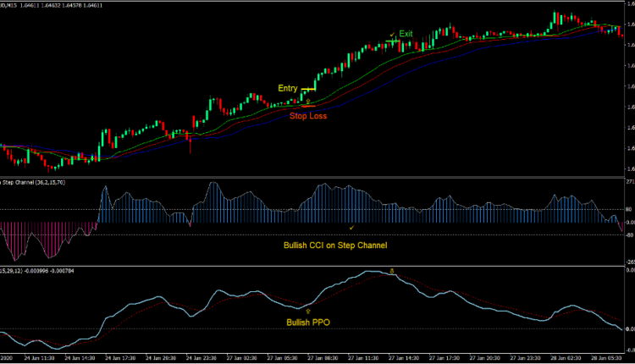
Task: Click the arrow marker above Stop Loss text
Action: click(308, 102)
